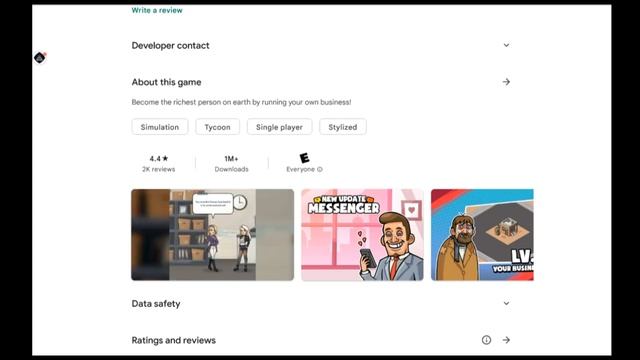Open About this game arrow
The image size is (640, 360).
click(x=506, y=82)
